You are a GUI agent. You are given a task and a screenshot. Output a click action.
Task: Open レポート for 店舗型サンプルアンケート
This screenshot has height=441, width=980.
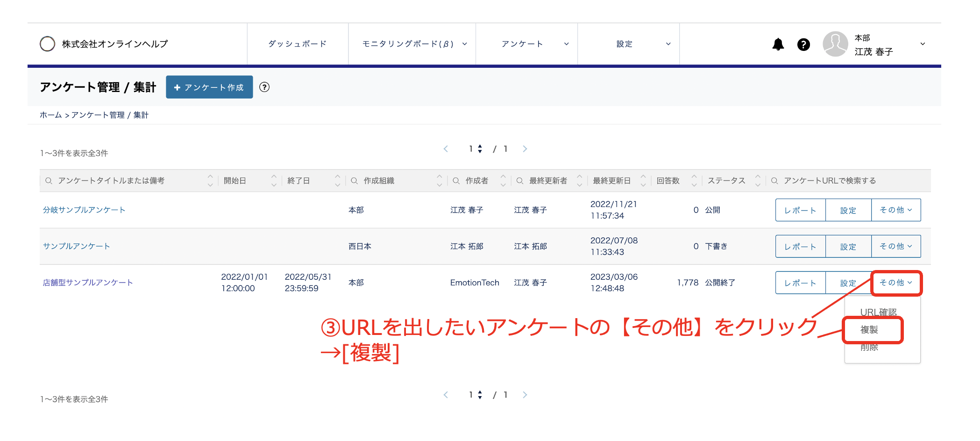pos(800,283)
